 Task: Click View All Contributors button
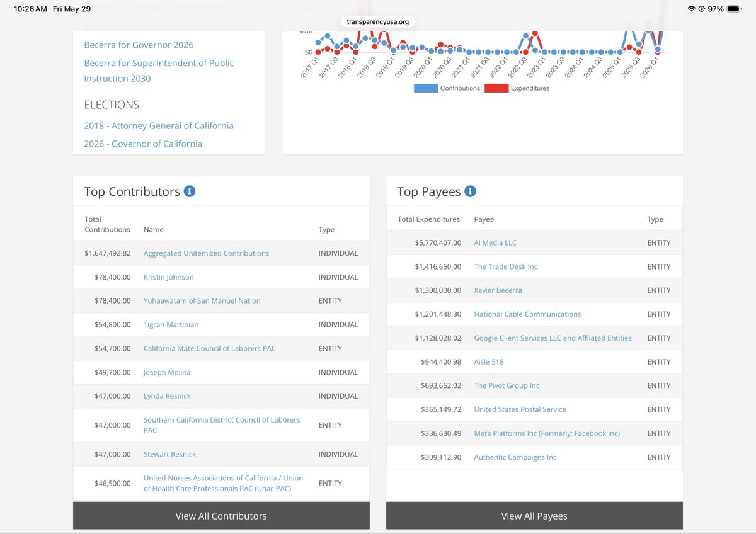[221, 516]
